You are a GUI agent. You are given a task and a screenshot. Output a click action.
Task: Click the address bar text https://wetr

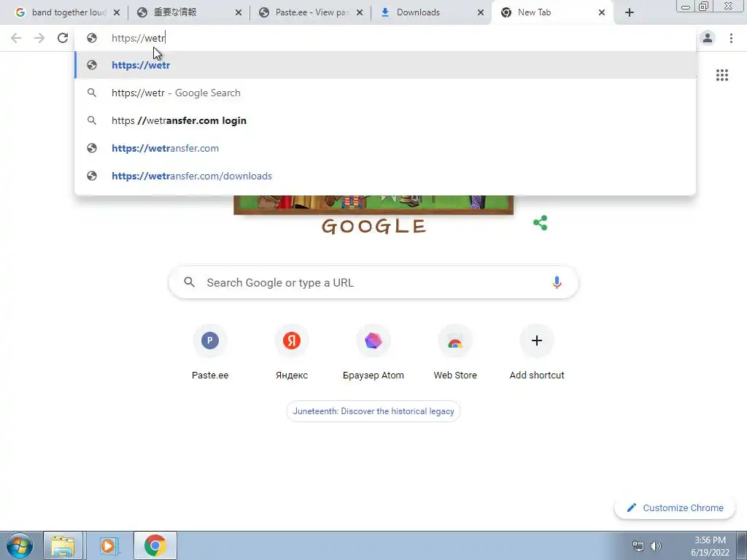pyautogui.click(x=138, y=38)
